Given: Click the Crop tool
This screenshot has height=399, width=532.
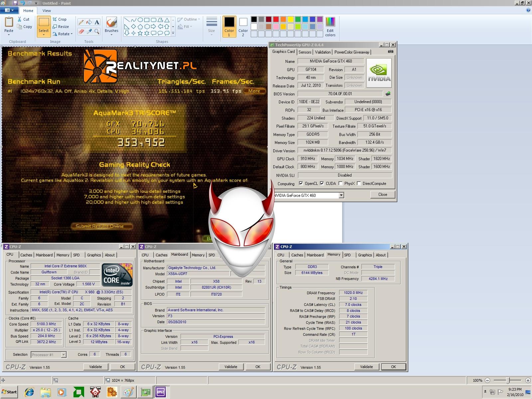Looking at the screenshot, I should 60,19.
